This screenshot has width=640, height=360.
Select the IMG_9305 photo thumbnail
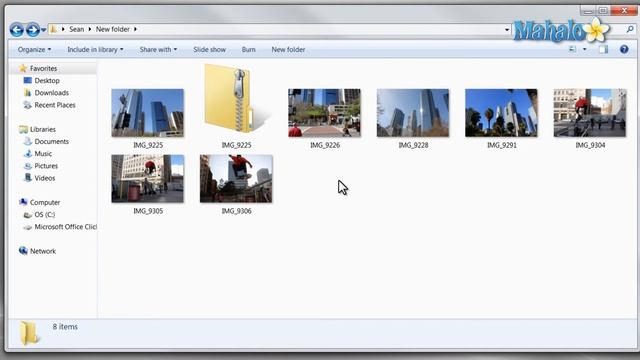tap(147, 178)
